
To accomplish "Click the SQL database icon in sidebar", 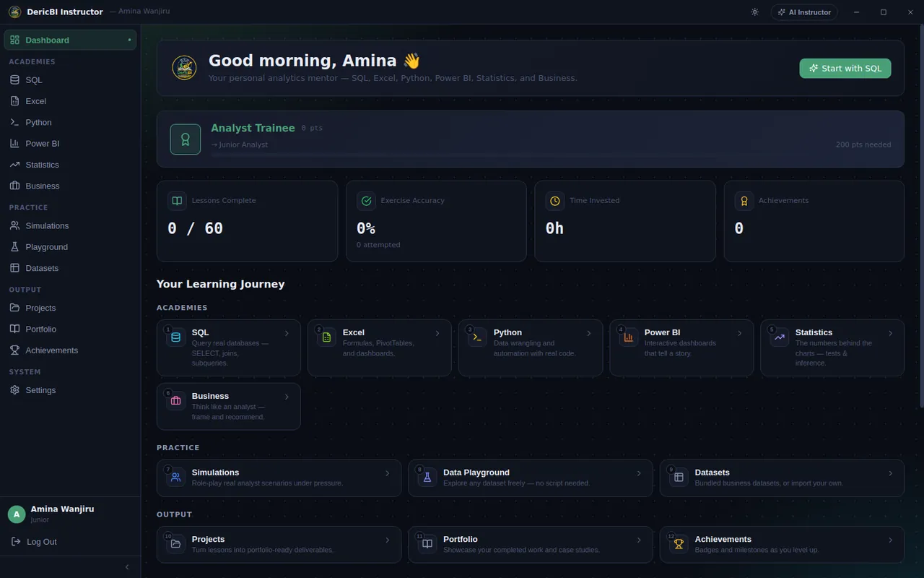I will (x=14, y=80).
